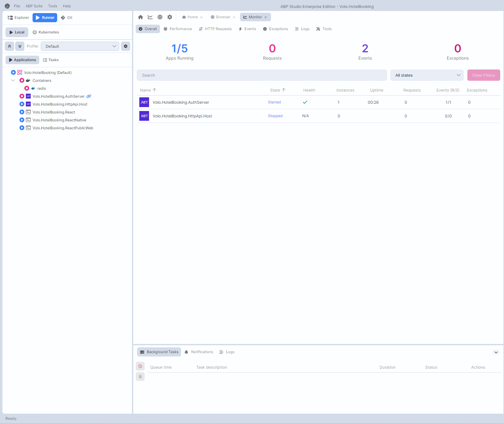This screenshot has width=504, height=424.
Task: Select the Applications tab
Action: (22, 60)
